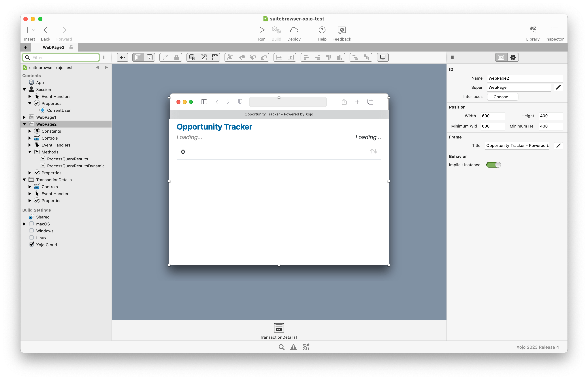Disable the Implicit Instance toggle
Image resolution: width=588 pixels, height=380 pixels.
click(x=494, y=165)
